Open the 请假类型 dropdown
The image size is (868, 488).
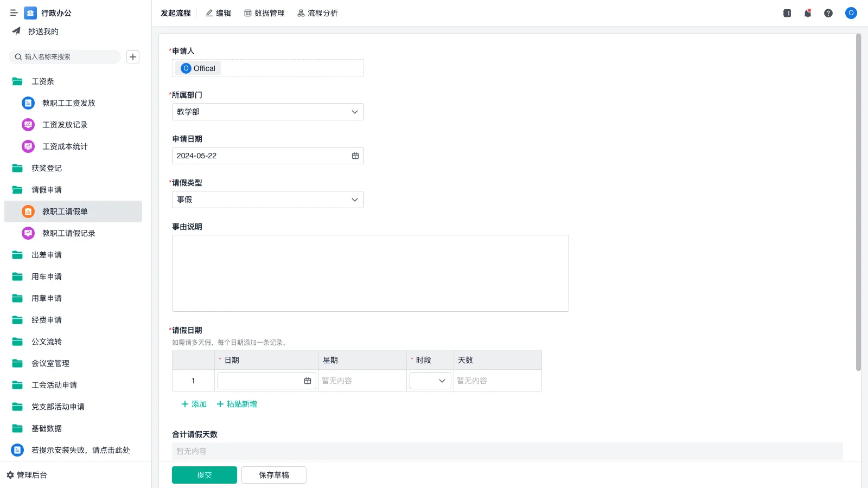(x=355, y=199)
